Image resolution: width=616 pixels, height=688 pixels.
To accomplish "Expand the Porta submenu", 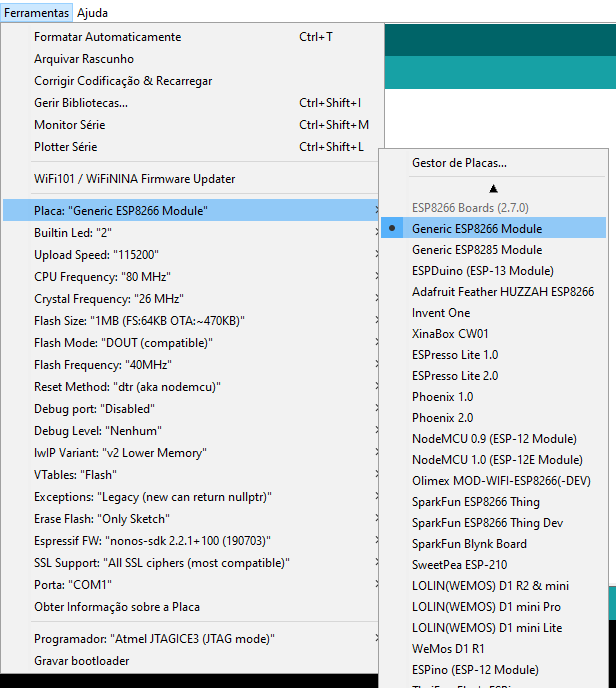I will click(191, 584).
